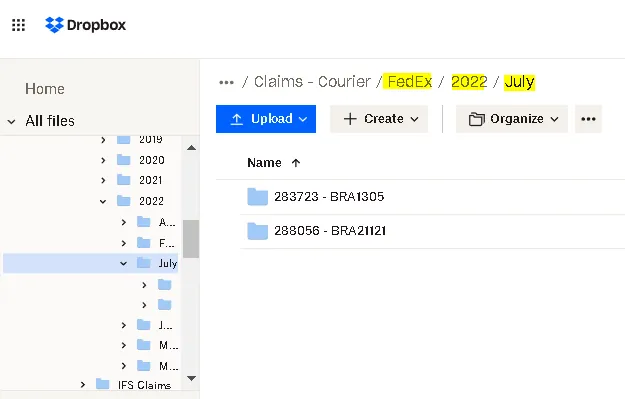Collapse the All files section chevron

pyautogui.click(x=12, y=121)
